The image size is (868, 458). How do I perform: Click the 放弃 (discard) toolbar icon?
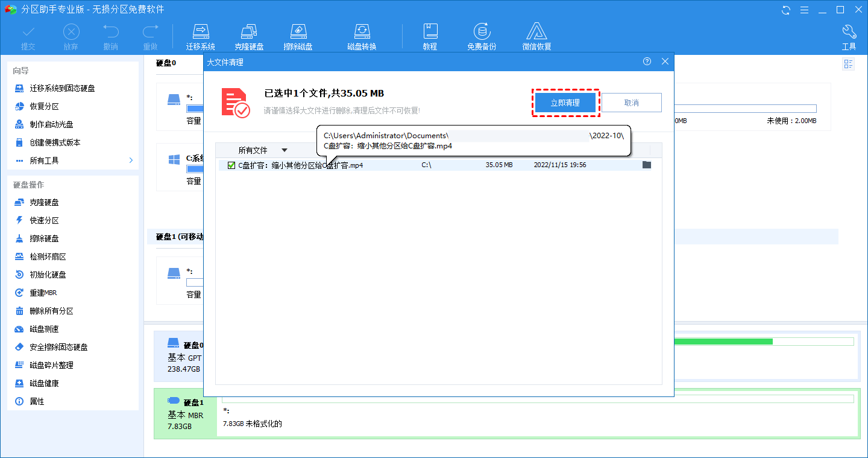[71, 37]
